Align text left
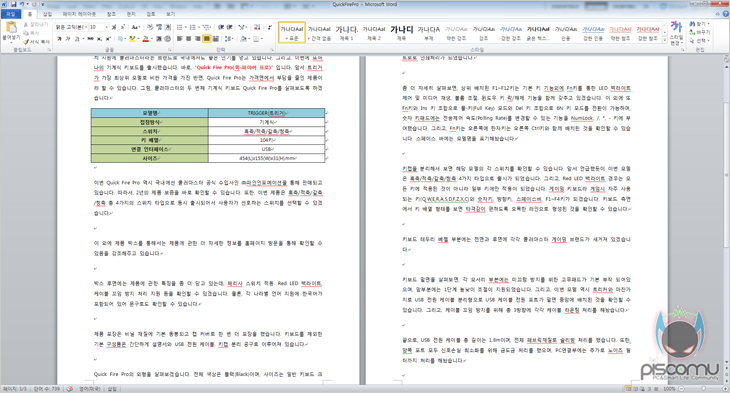 (180, 39)
